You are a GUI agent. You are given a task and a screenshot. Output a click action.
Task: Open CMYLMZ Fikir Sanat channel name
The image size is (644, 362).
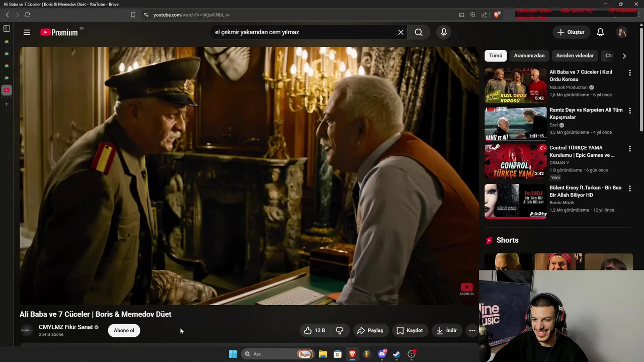65,327
